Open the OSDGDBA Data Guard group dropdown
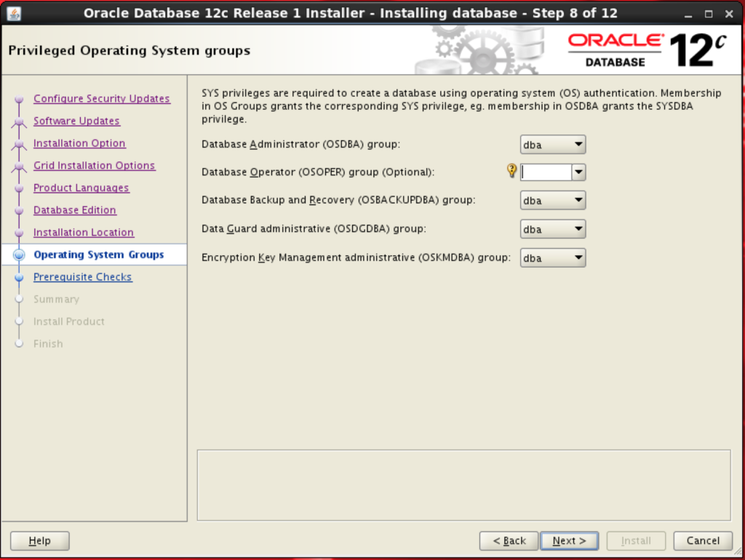The image size is (745, 560). pyautogui.click(x=553, y=229)
